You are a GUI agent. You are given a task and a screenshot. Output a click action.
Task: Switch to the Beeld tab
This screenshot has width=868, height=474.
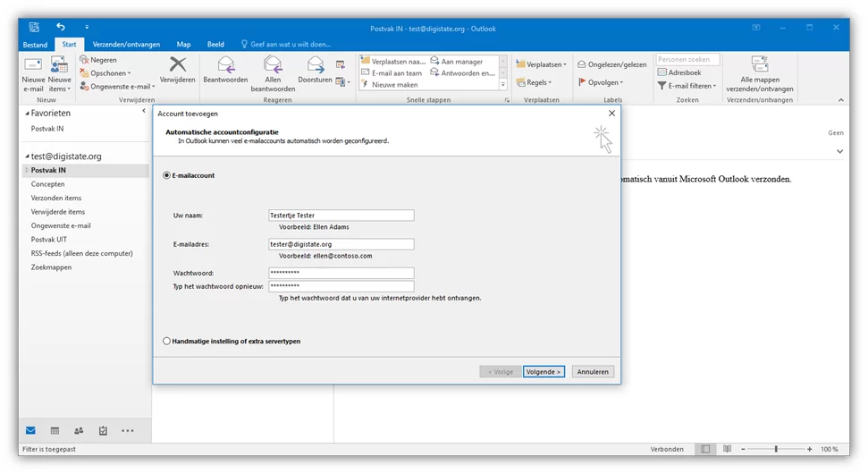pos(215,45)
